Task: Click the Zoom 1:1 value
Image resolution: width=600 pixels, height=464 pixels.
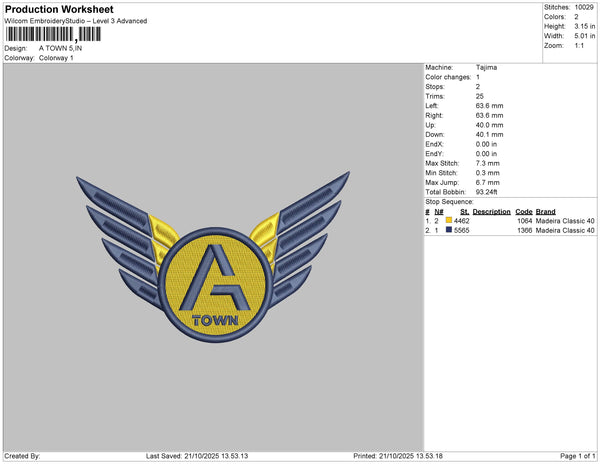Action: tap(578, 46)
